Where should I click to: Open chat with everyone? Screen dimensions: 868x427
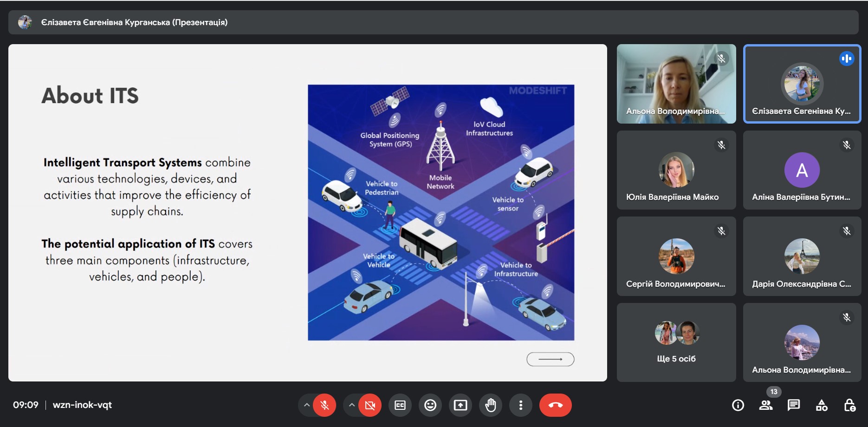pos(793,405)
